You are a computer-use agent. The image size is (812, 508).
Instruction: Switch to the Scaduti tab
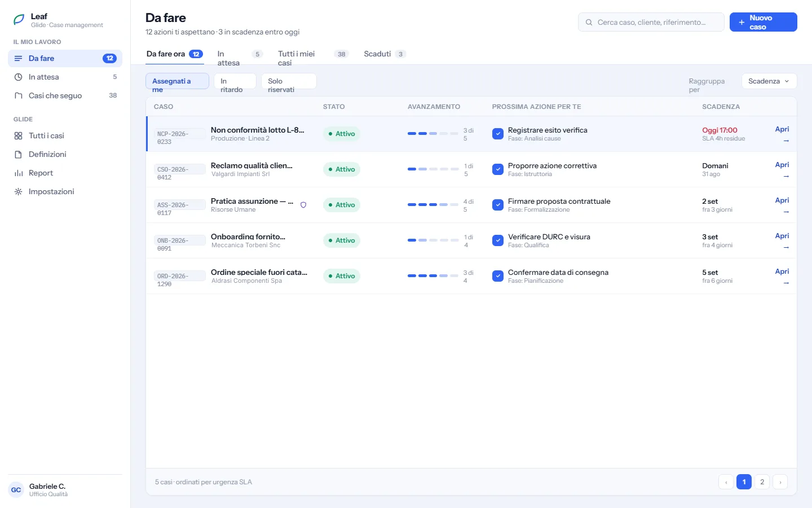385,54
